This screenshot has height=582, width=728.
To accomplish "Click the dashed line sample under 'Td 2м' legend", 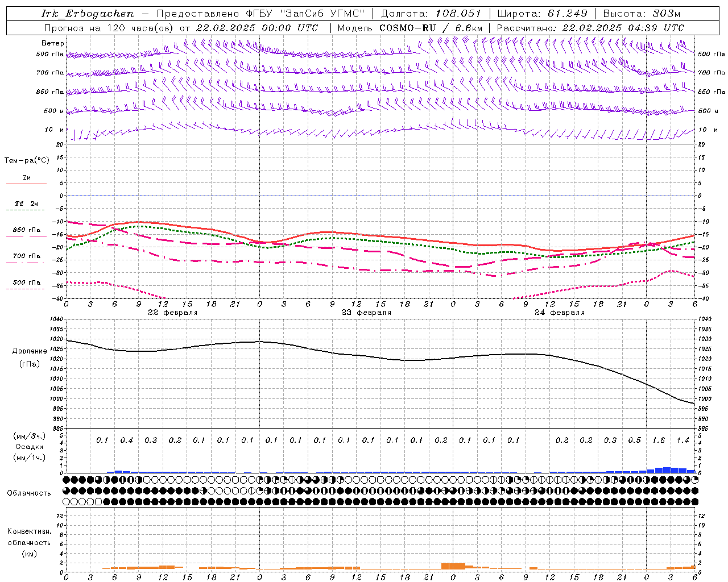I will (26, 210).
